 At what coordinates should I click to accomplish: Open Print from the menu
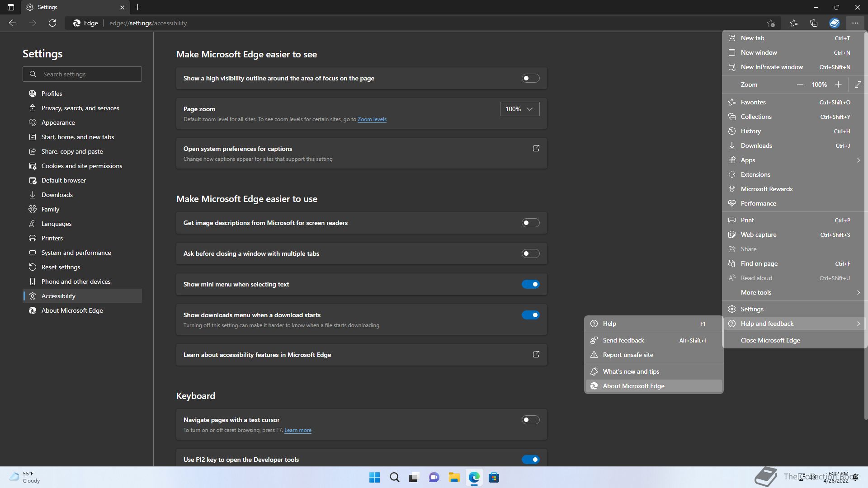793,220
